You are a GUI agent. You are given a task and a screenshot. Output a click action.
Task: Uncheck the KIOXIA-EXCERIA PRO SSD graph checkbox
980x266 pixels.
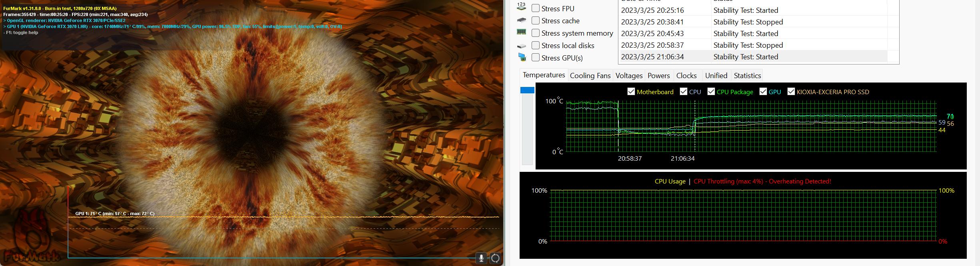(791, 92)
